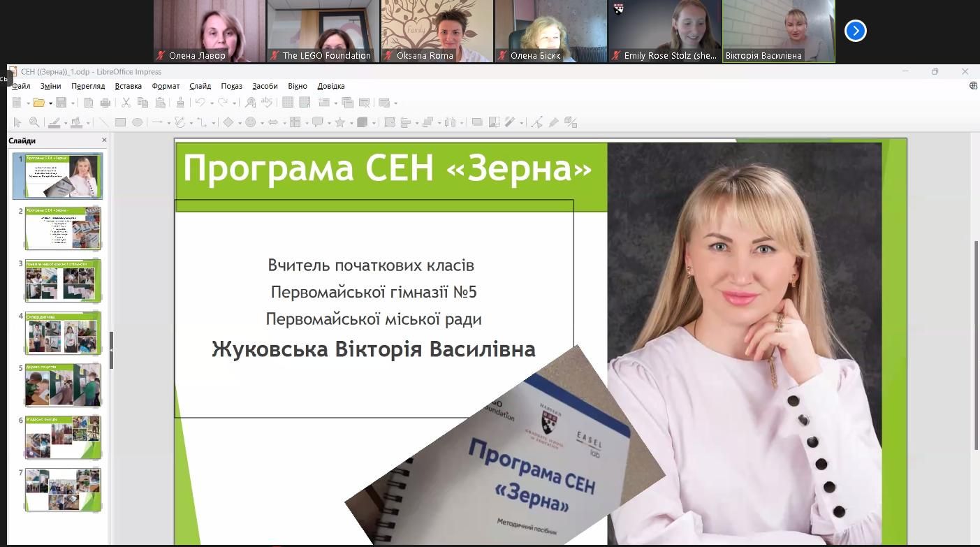This screenshot has width=980, height=547.
Task: Click the Paste clipboard icon
Action: point(161,103)
